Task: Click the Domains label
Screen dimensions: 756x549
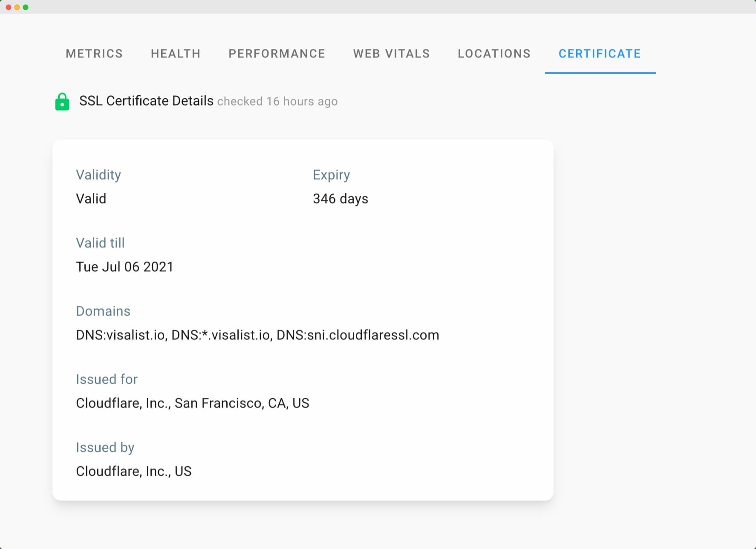Action: click(103, 311)
